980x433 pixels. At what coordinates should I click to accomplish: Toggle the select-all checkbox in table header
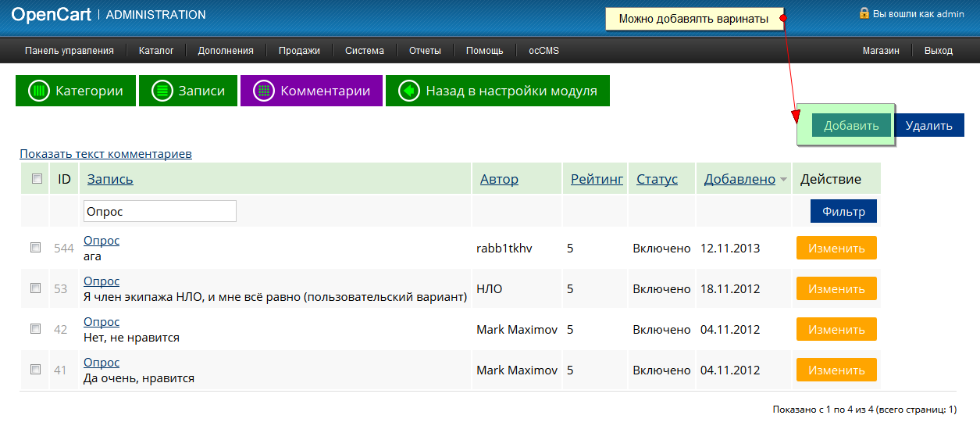point(37,179)
